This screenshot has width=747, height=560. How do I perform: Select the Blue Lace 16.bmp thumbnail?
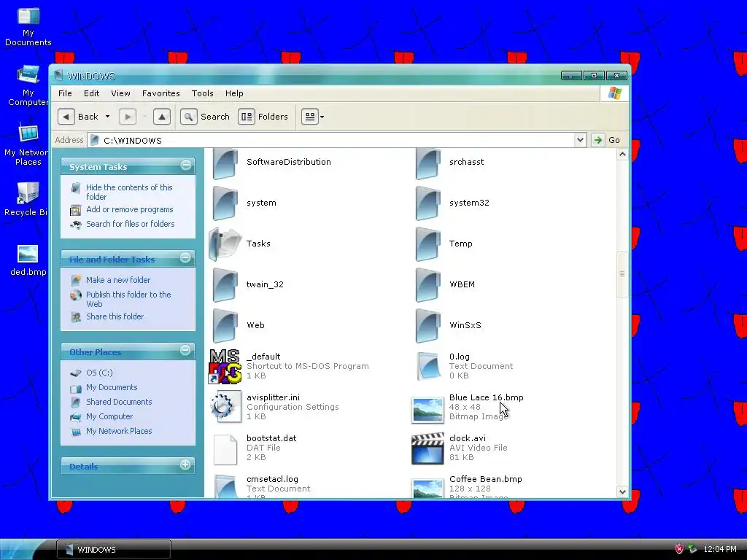coord(427,410)
